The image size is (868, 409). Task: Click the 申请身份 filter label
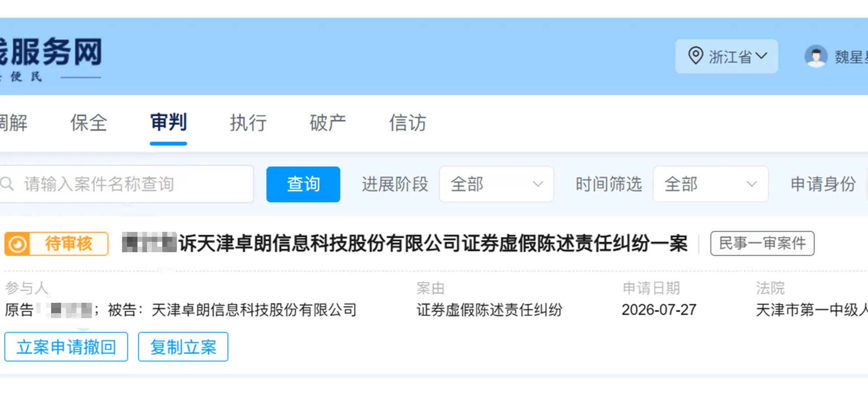(823, 184)
